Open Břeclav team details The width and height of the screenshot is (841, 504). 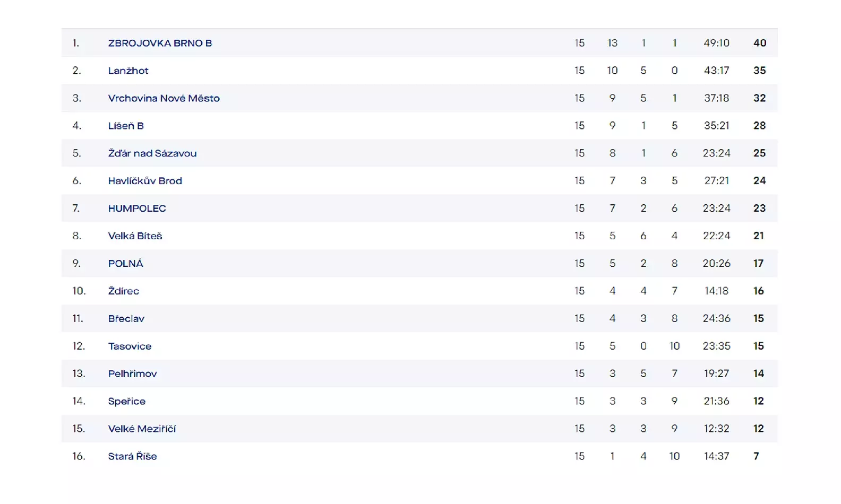(126, 319)
